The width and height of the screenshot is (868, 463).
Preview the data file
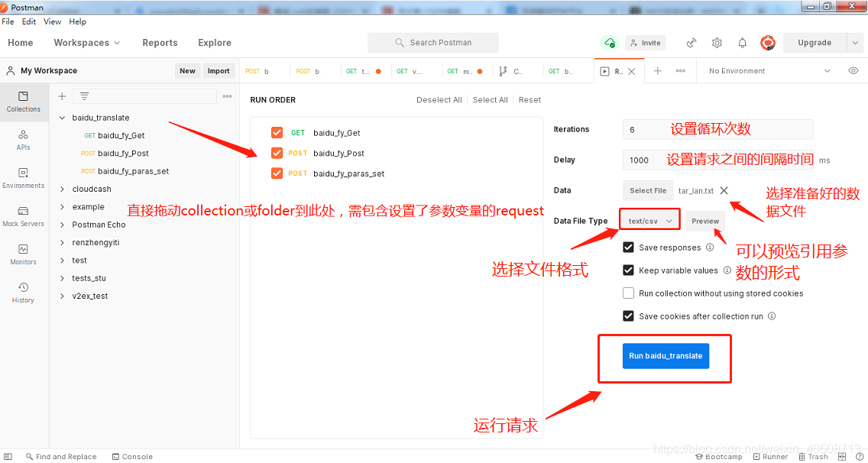click(705, 221)
